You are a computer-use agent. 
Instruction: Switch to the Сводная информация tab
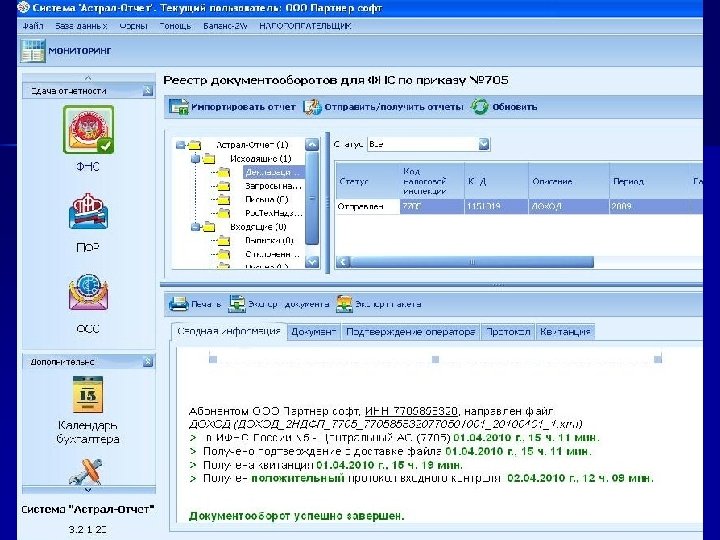coord(229,332)
